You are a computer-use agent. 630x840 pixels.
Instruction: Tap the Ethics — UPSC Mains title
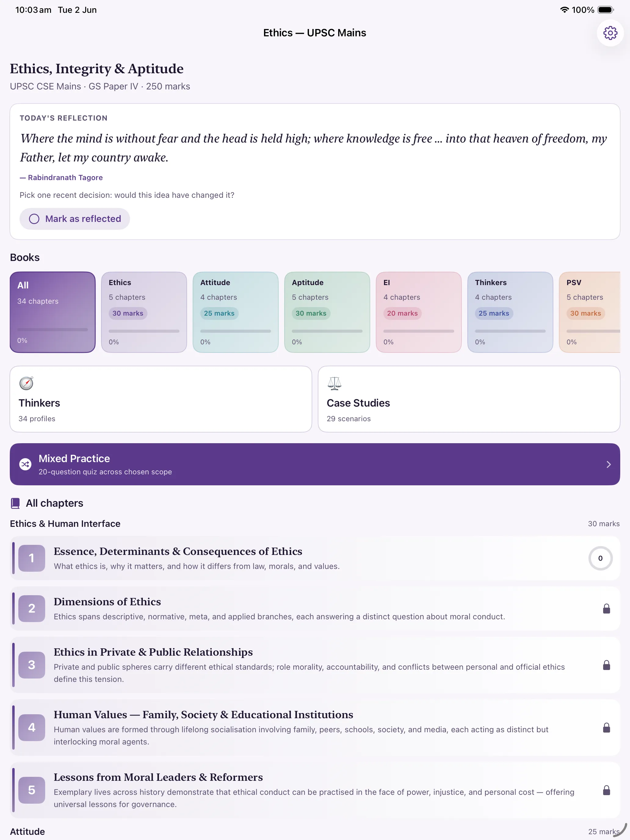(315, 33)
